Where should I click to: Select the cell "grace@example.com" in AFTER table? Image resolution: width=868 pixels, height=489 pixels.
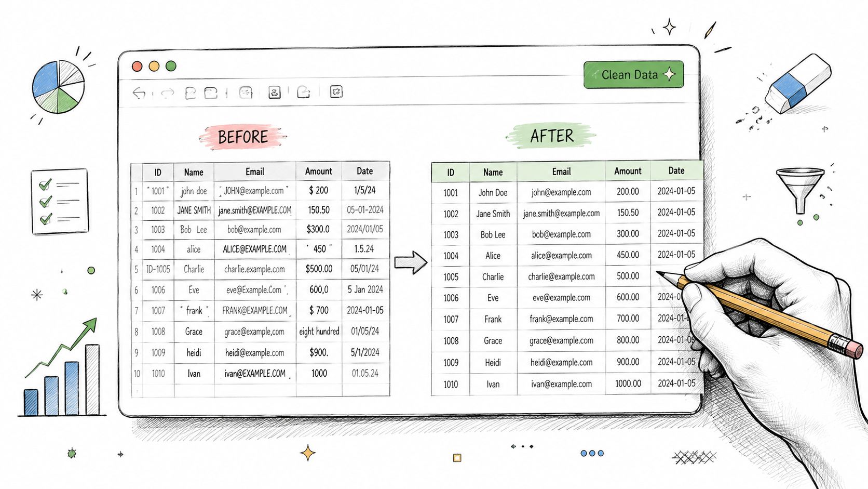point(561,341)
